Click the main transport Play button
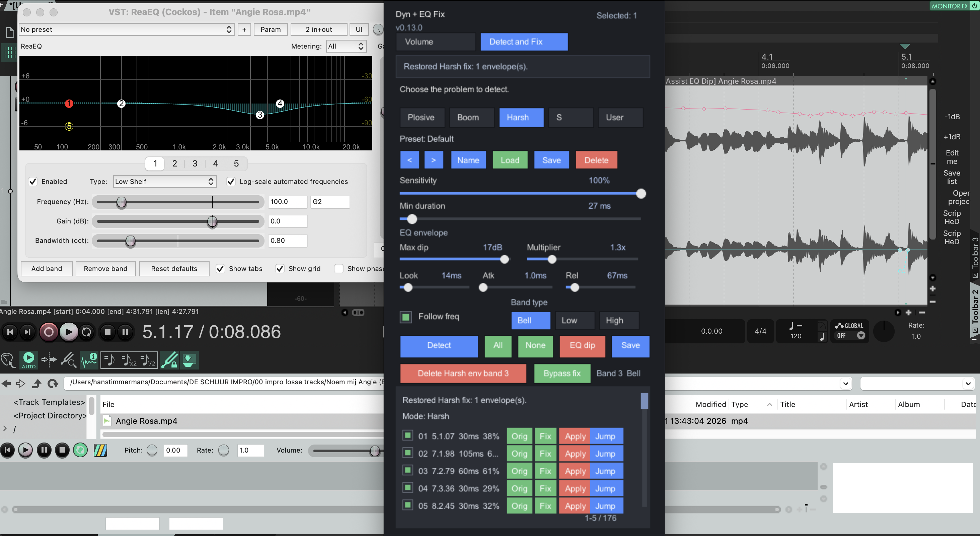Screen dimensions: 980x536 tap(69, 332)
